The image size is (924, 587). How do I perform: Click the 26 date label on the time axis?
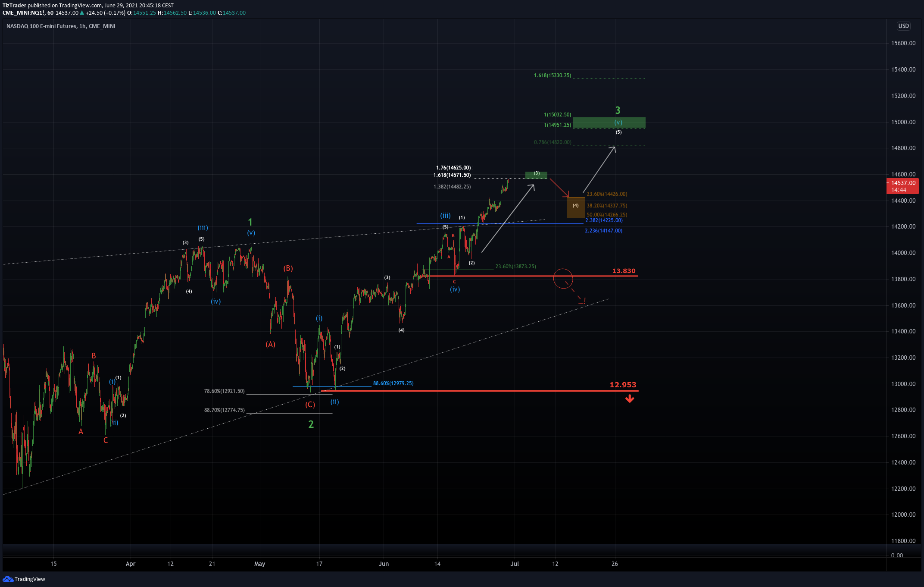point(615,564)
